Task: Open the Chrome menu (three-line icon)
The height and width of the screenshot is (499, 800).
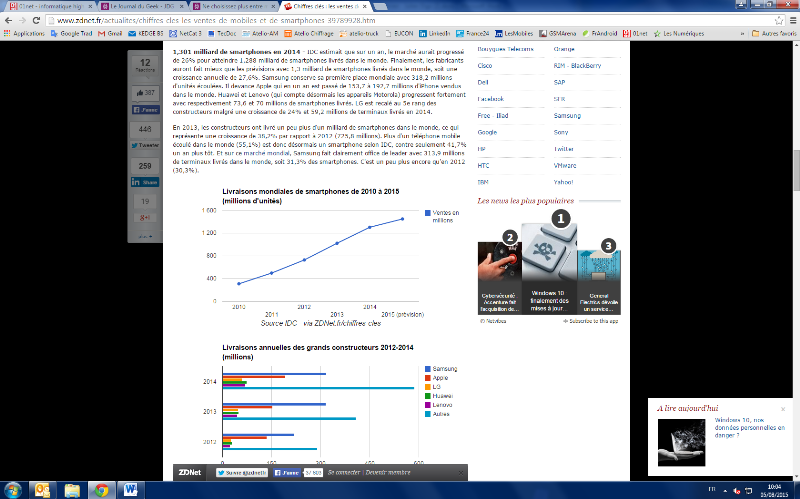Action: pyautogui.click(x=793, y=20)
